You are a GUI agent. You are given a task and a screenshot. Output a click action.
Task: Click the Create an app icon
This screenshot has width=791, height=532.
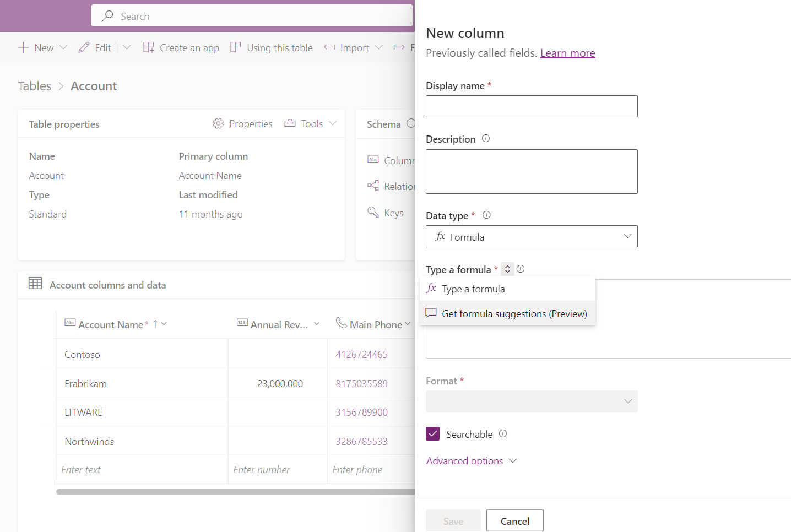tap(149, 48)
